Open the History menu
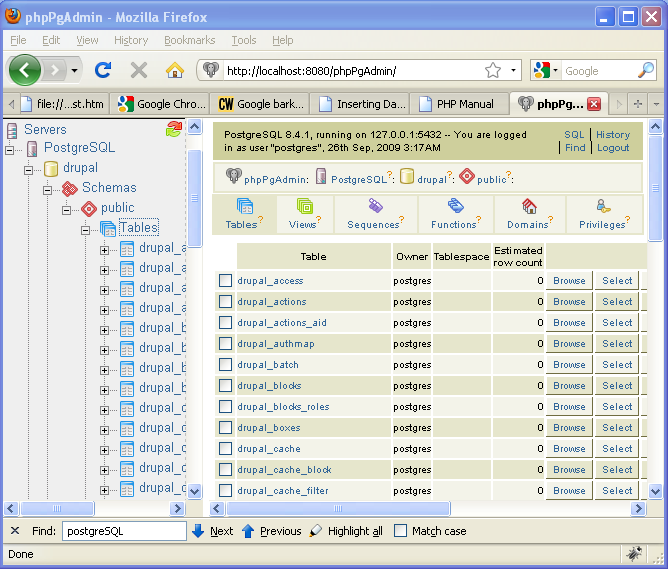Image resolution: width=668 pixels, height=569 pixels. [x=131, y=40]
